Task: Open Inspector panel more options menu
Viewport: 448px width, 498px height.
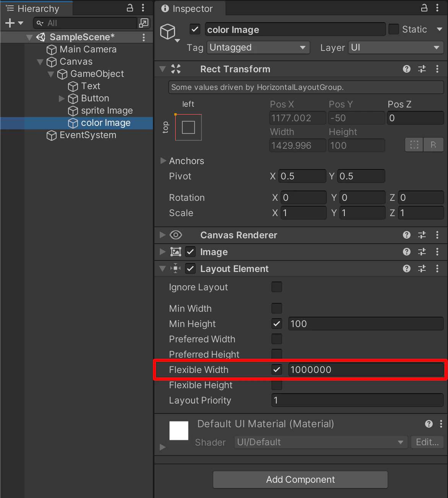Action: tap(437, 8)
